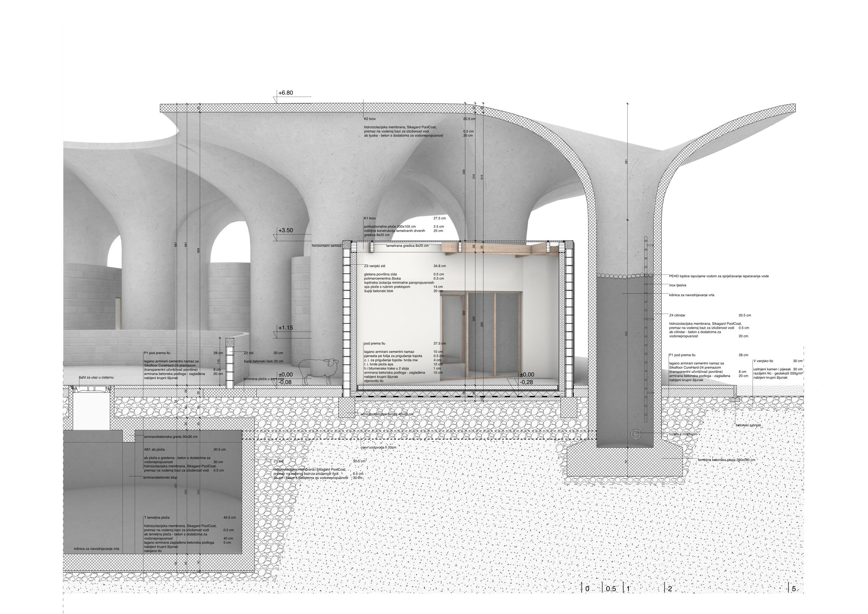Click the +3.50 elevation marker
The width and height of the screenshot is (868, 614).
pos(285,230)
